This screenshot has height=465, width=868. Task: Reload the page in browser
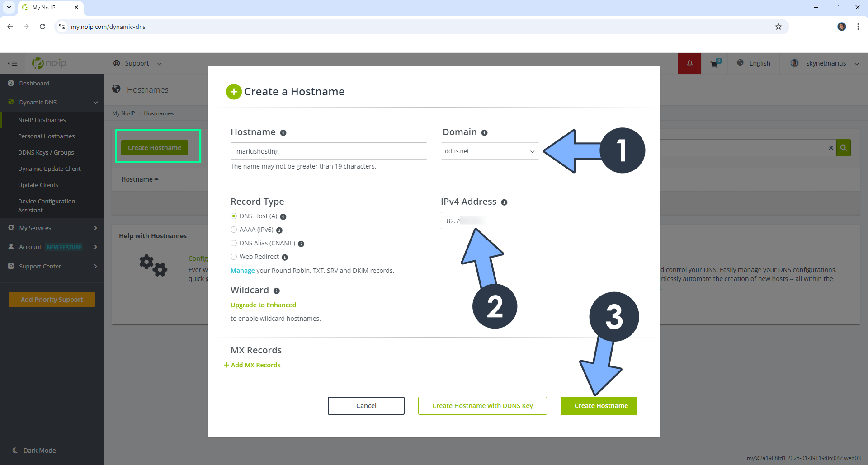point(42,27)
